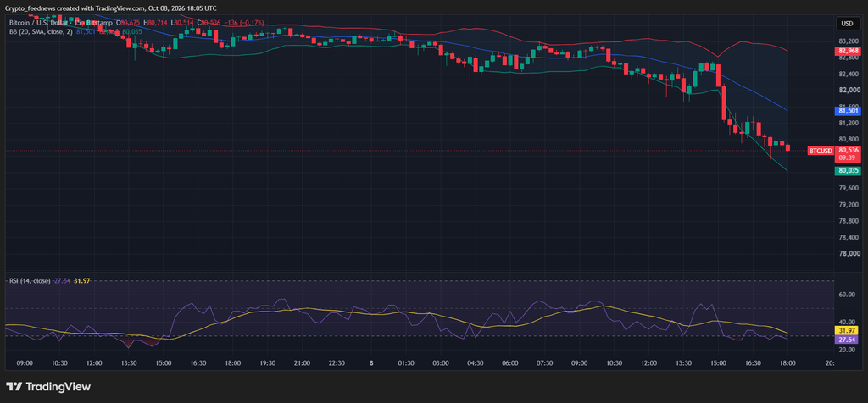The width and height of the screenshot is (868, 403).
Task: Select the purple 27.54 RSI axis label
Action: (845, 340)
